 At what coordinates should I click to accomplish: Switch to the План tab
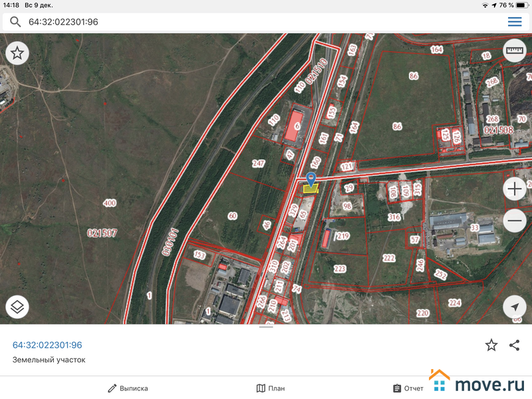271,388
